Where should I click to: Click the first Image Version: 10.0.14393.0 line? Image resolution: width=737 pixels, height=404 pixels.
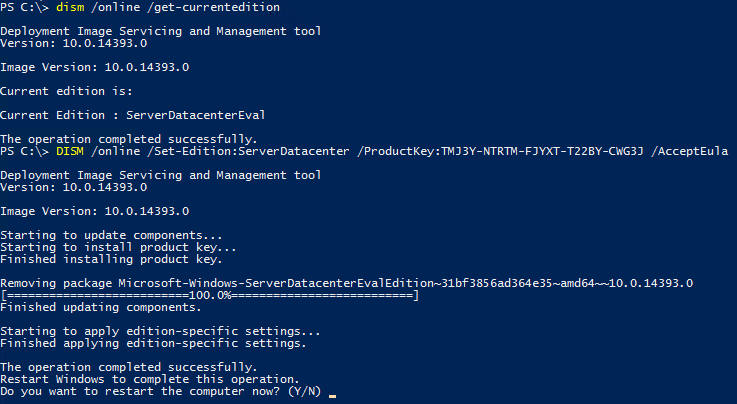click(x=94, y=67)
